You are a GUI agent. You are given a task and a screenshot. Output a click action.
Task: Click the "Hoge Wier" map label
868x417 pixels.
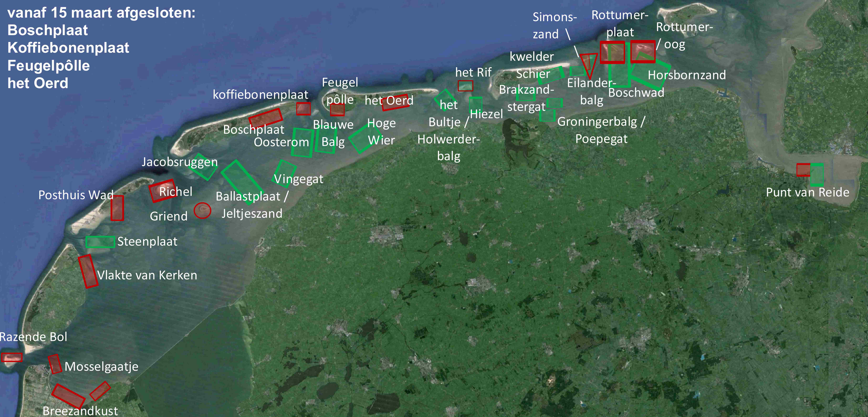[381, 132]
